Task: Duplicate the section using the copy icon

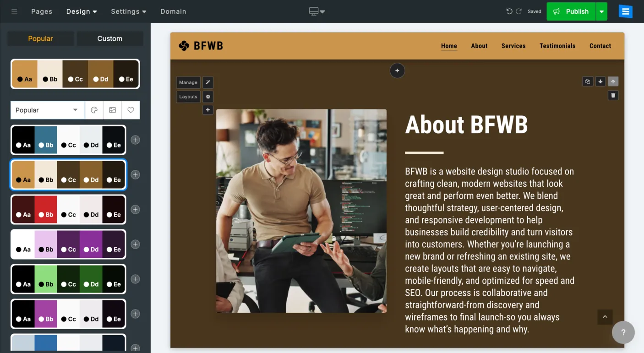Action: pos(588,81)
